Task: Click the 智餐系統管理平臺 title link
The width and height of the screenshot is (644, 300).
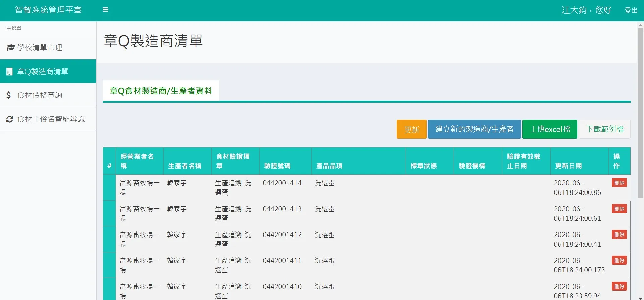Action: pos(48,10)
